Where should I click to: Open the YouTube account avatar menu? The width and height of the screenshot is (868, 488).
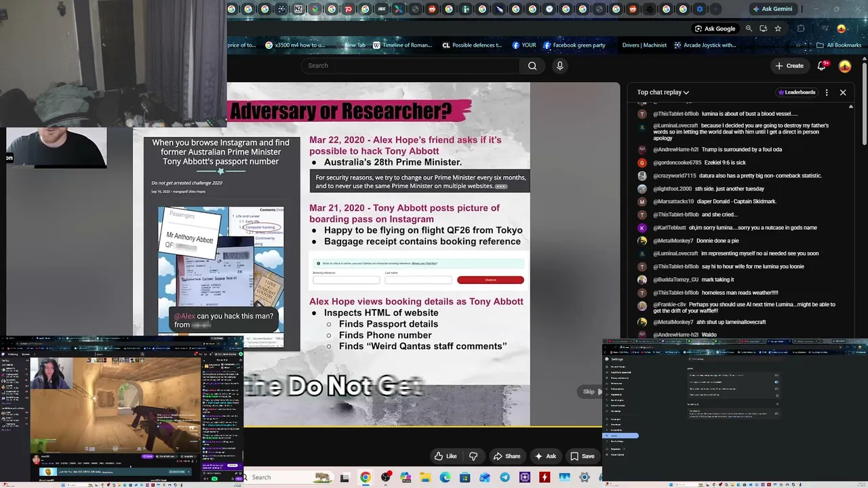coord(845,66)
